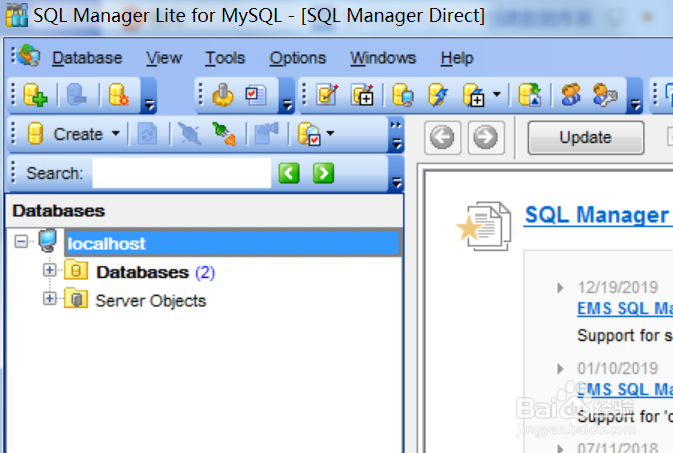Select the Server Objects tree item
Screen dimensions: 673x453
tap(151, 301)
